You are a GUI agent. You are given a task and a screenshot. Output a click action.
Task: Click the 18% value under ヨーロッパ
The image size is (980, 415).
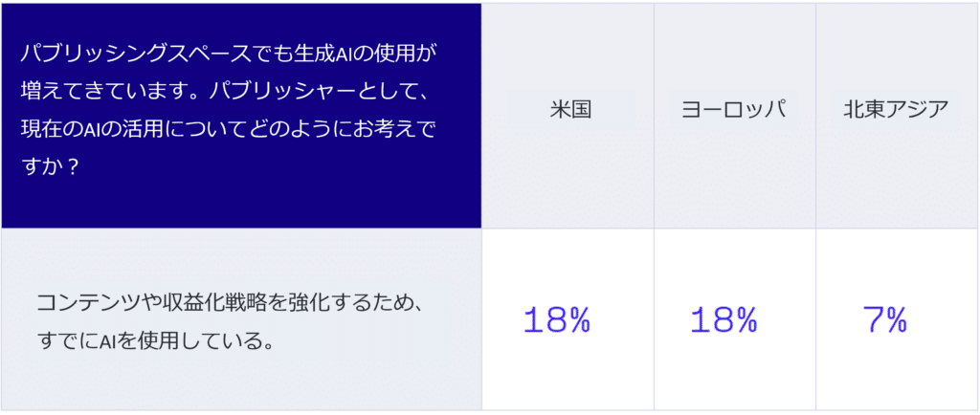(724, 320)
